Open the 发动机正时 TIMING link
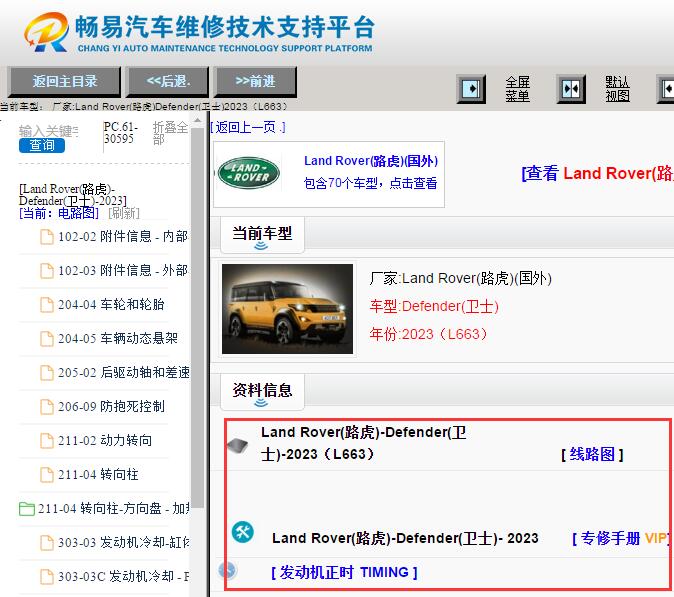The width and height of the screenshot is (674, 597). point(344,572)
